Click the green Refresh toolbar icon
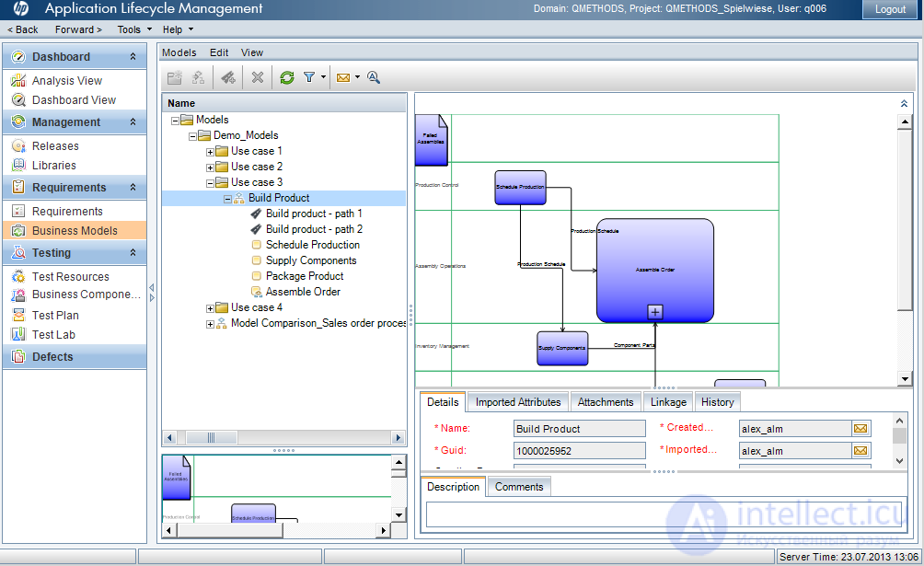This screenshot has height=566, width=924. (x=287, y=77)
